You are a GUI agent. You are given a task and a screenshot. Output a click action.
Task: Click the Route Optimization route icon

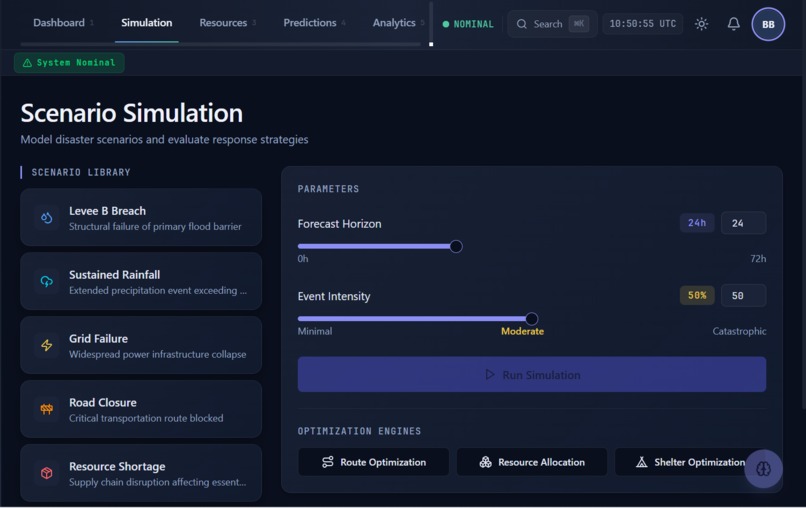[x=327, y=462]
